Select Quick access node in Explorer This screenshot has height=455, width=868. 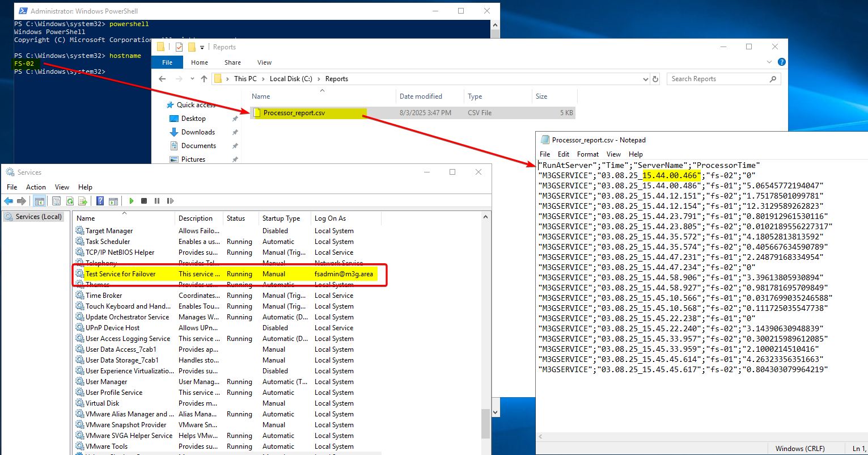click(196, 105)
